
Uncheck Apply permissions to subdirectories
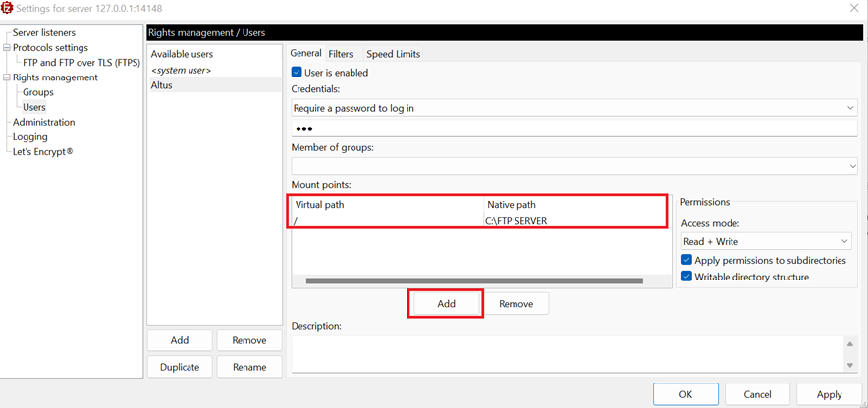686,260
